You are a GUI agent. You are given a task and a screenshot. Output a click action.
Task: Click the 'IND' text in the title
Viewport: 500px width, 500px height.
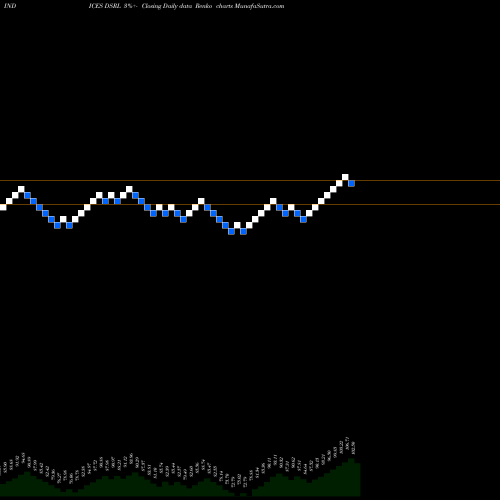click(10, 6)
